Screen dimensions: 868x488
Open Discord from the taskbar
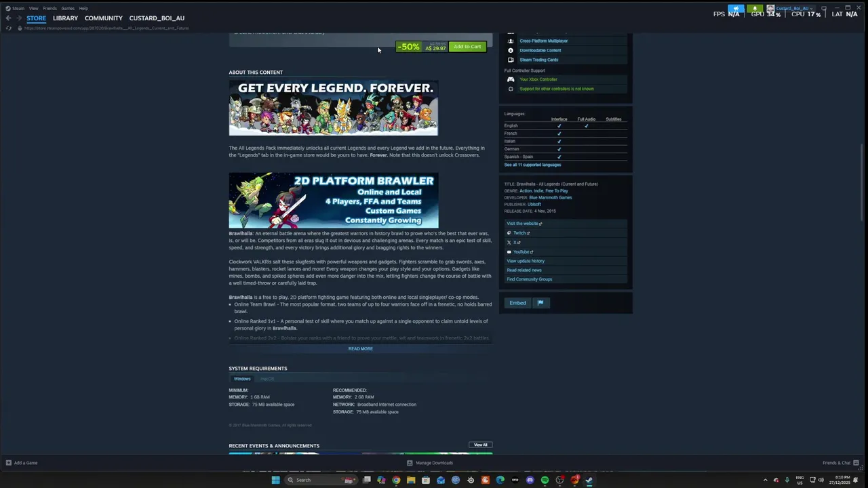click(x=530, y=480)
